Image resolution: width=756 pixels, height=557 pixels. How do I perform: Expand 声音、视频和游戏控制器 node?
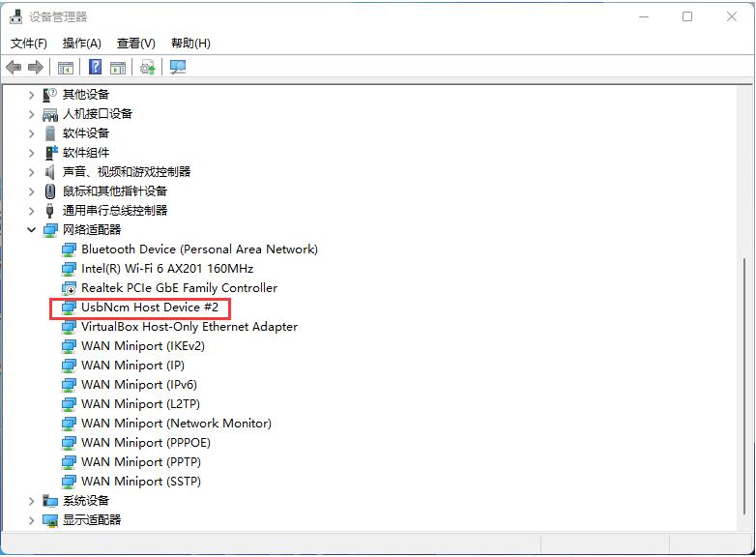coord(31,172)
